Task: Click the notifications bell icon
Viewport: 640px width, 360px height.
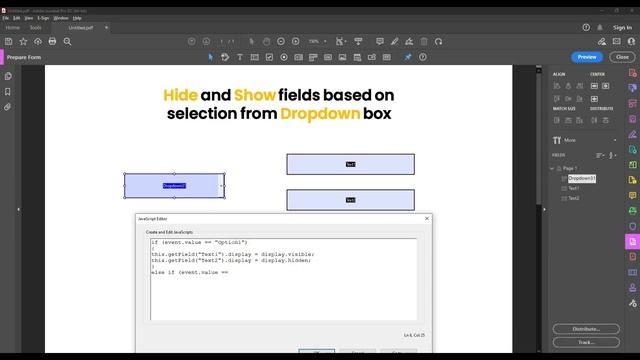Action: (x=600, y=27)
